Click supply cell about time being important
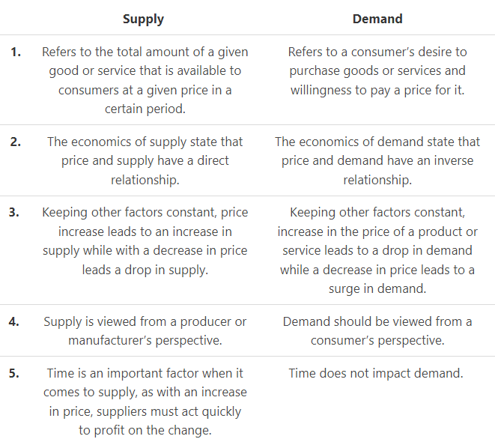Screen dimensions: 495x448 tap(145, 402)
